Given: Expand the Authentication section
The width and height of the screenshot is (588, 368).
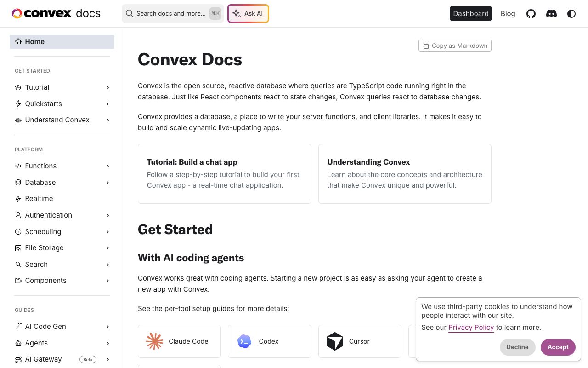Looking at the screenshot, I should tap(107, 215).
